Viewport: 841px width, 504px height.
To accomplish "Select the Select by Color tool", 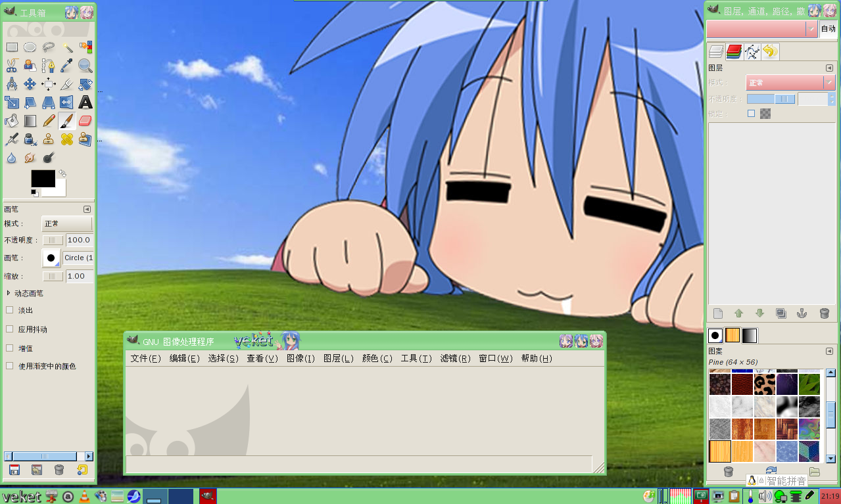I will pos(85,47).
